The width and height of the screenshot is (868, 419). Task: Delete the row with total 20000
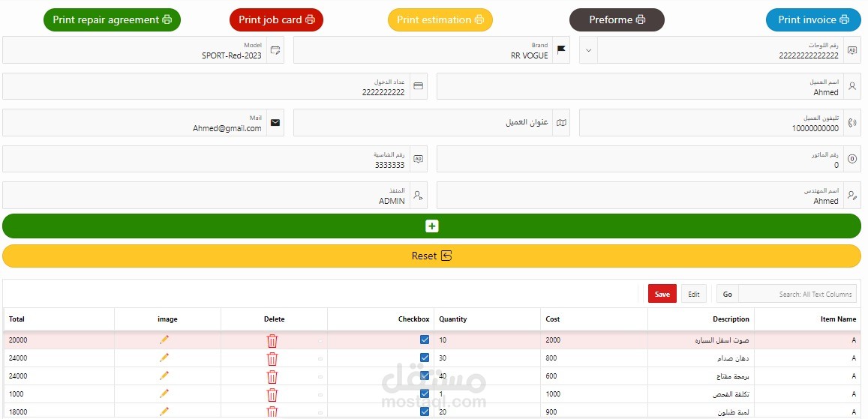272,340
